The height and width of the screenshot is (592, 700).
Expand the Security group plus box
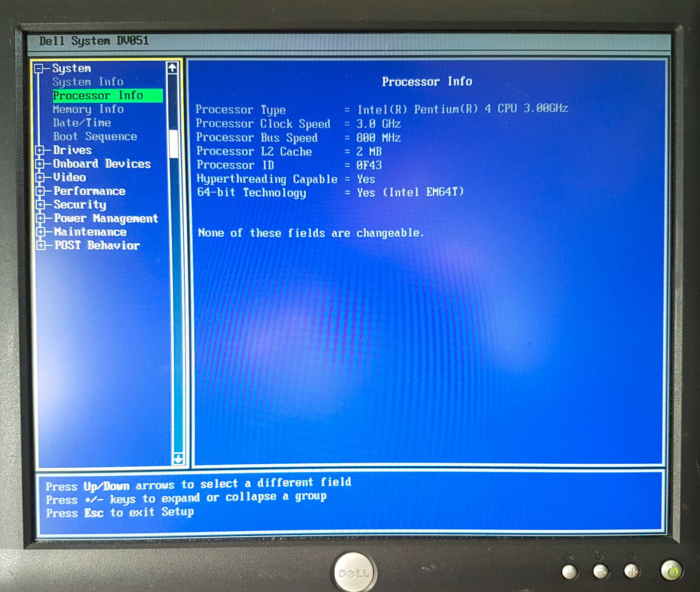(x=40, y=205)
